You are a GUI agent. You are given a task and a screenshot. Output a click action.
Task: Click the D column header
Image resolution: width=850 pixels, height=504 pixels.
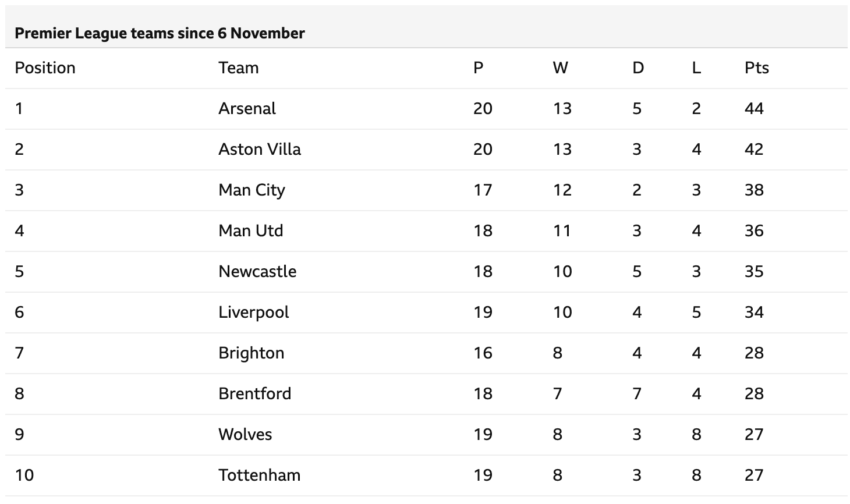tap(638, 68)
